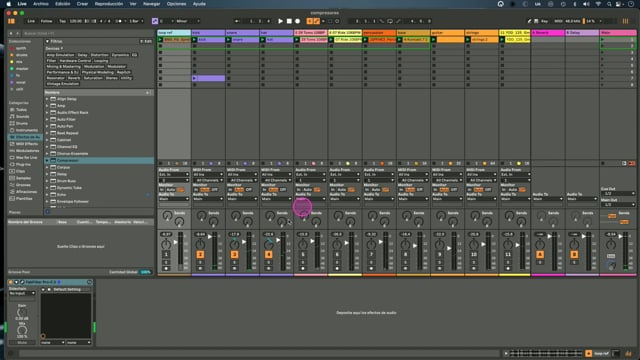Viewport: 640px width, 360px height.
Task: Stop clips in kick track slot two
Action: tap(194, 46)
